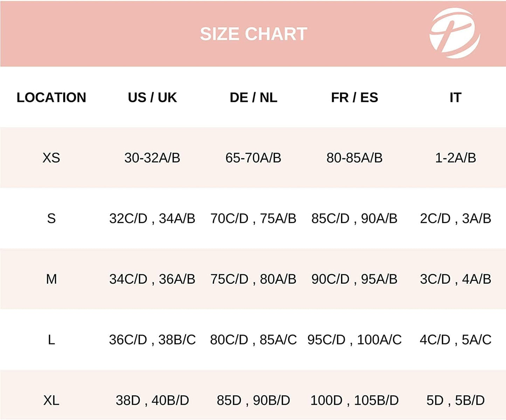Click the 3C/D , 4A/B IT cell
506x420 pixels.
tap(456, 279)
